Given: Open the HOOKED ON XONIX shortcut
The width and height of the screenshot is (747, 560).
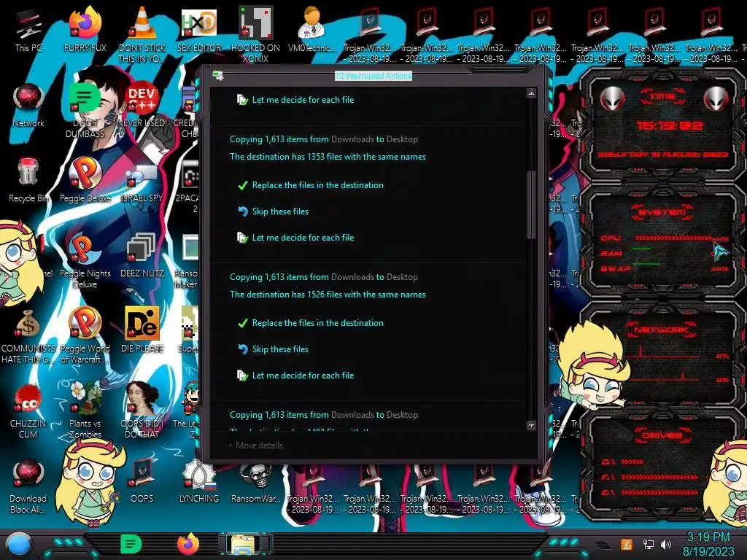Looking at the screenshot, I should click(x=255, y=34).
